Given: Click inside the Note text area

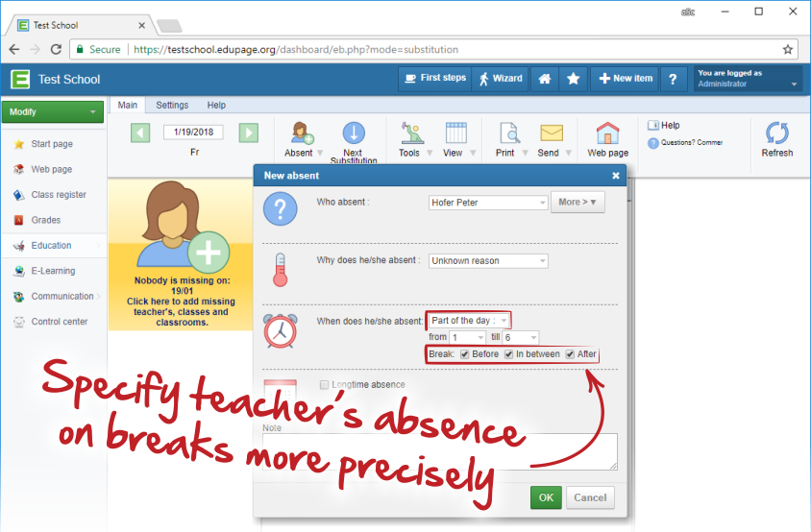Looking at the screenshot, I should pyautogui.click(x=439, y=451).
